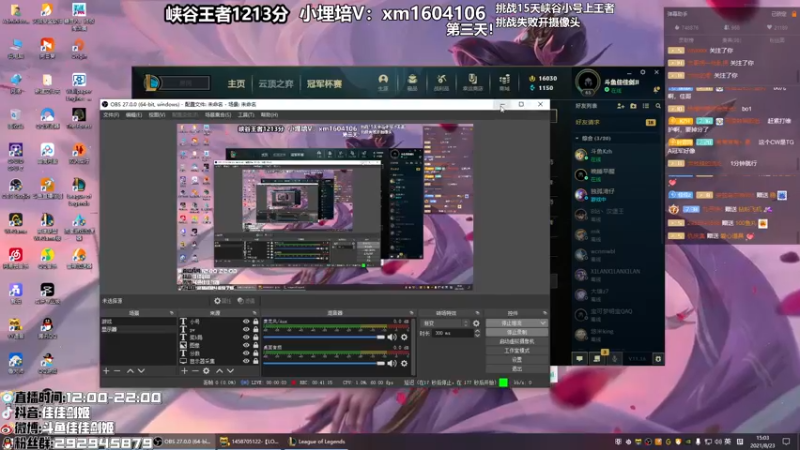Screen dimensions: 800x450
Task: Remove selected scene with minus icon
Action: click(117, 371)
